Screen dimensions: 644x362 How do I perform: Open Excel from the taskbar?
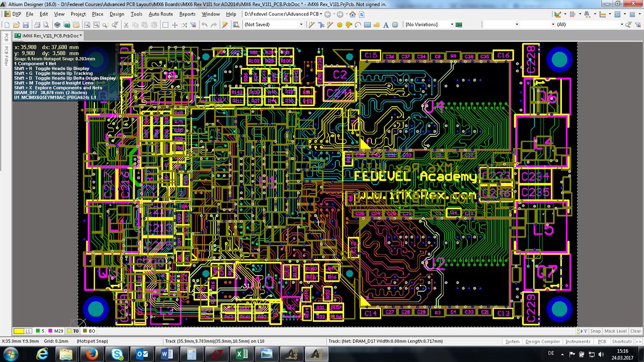pos(241,354)
